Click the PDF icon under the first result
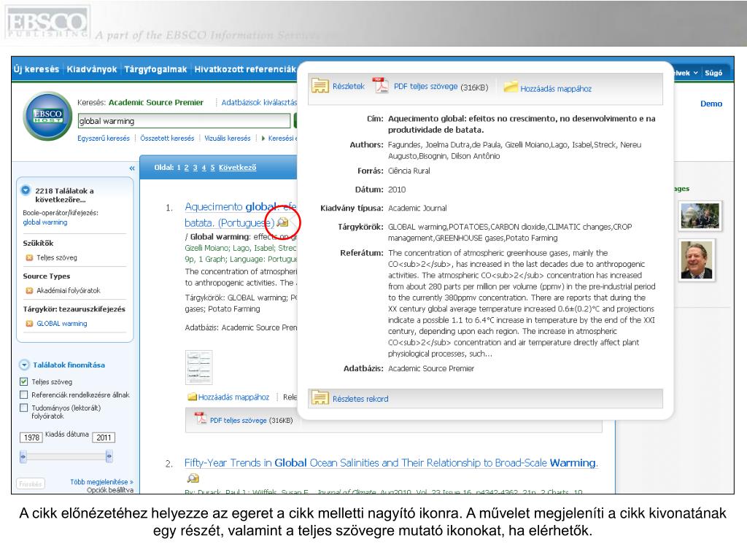The height and width of the screenshot is (560, 747). [x=201, y=419]
